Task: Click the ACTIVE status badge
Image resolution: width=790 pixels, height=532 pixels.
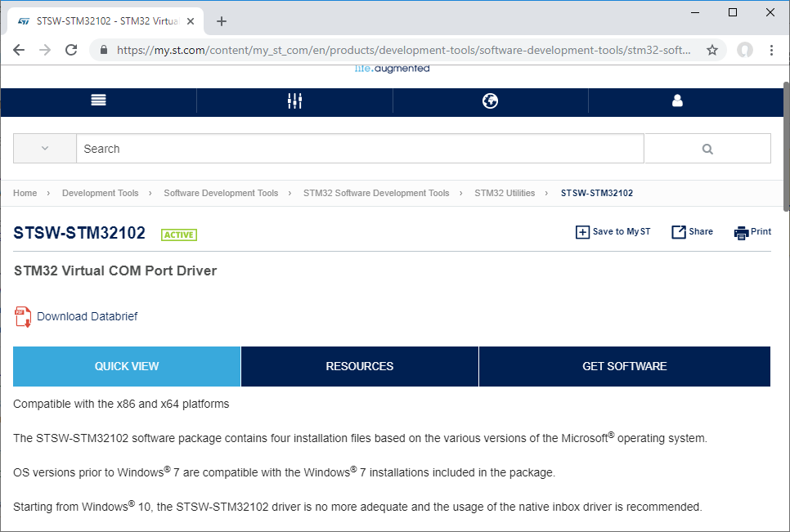Action: tap(179, 235)
